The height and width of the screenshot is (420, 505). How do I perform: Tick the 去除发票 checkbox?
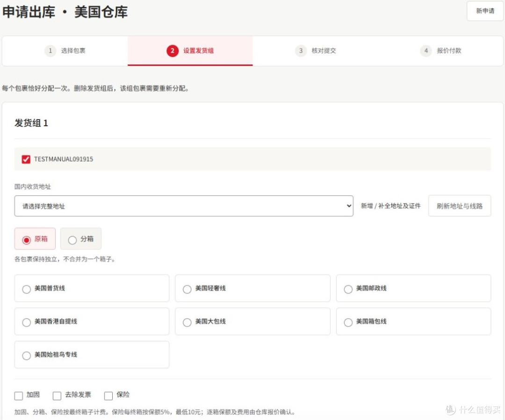point(57,396)
